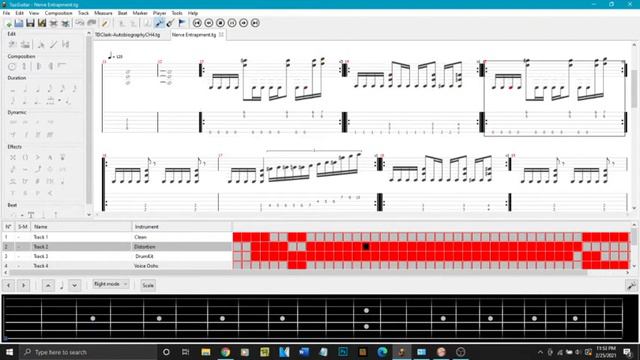This screenshot has width=640, height=360.
Task: Click the fretboard previous-beat left arrow
Action: (x=9, y=285)
